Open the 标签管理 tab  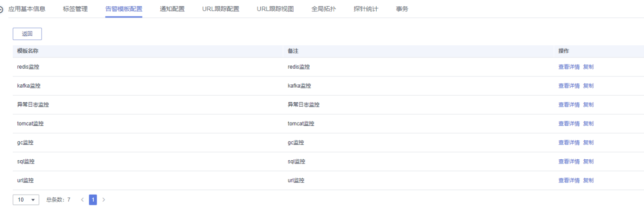[75, 9]
